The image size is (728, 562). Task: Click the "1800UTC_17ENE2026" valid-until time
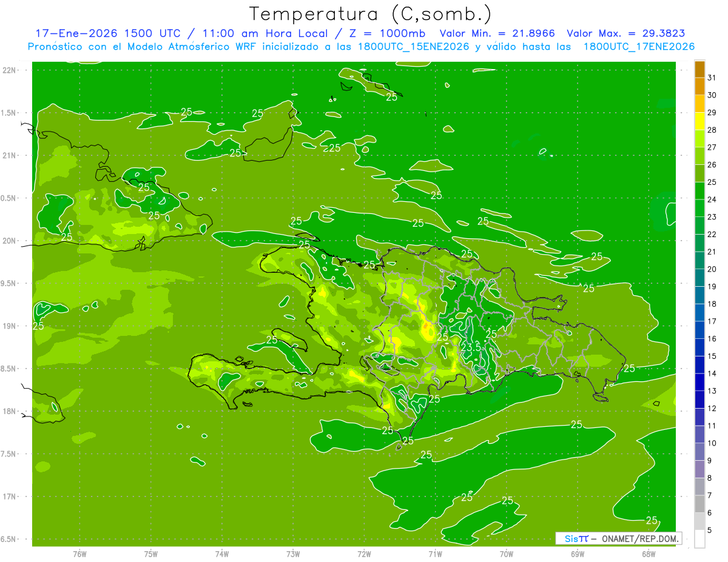pos(639,47)
